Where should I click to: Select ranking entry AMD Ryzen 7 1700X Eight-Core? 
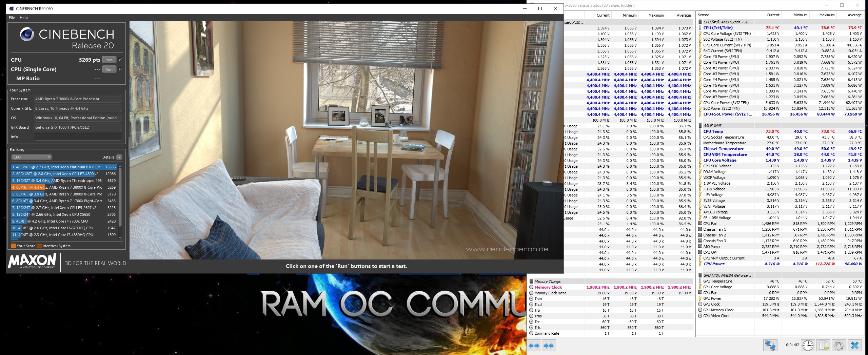tap(64, 201)
